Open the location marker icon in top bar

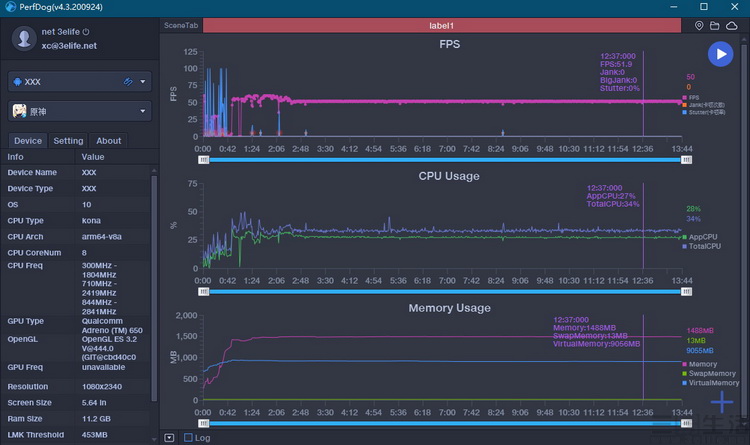pos(699,26)
